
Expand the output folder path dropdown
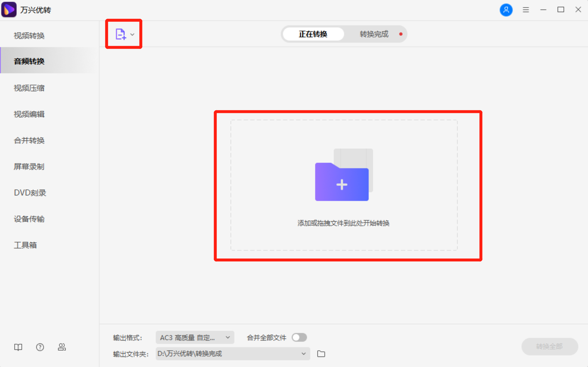tap(303, 354)
